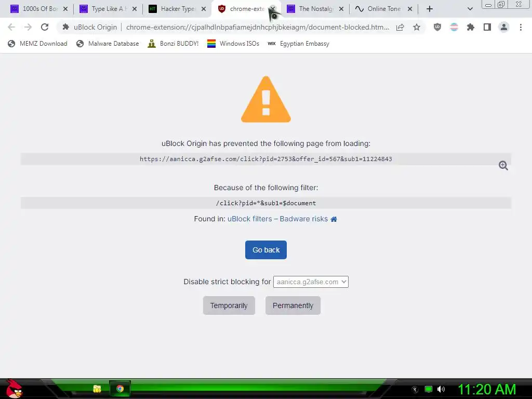The height and width of the screenshot is (399, 532).
Task: Reload the blocked page
Action: [45, 27]
